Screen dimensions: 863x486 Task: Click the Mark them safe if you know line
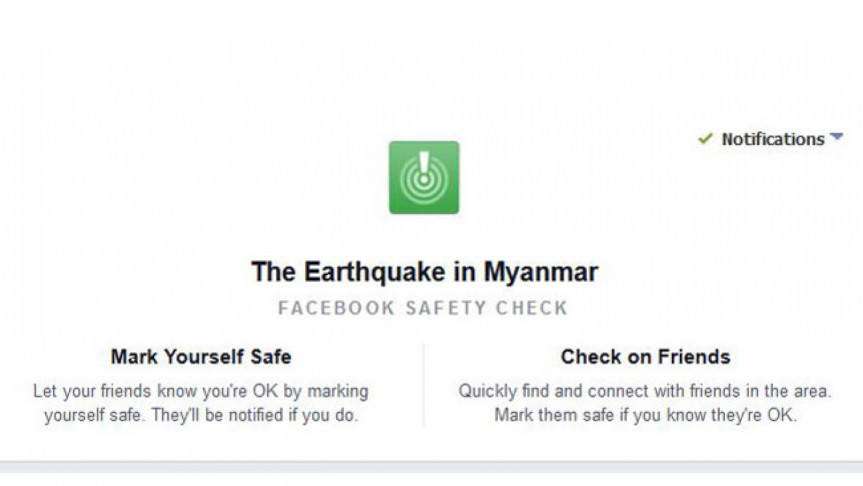[x=645, y=414]
